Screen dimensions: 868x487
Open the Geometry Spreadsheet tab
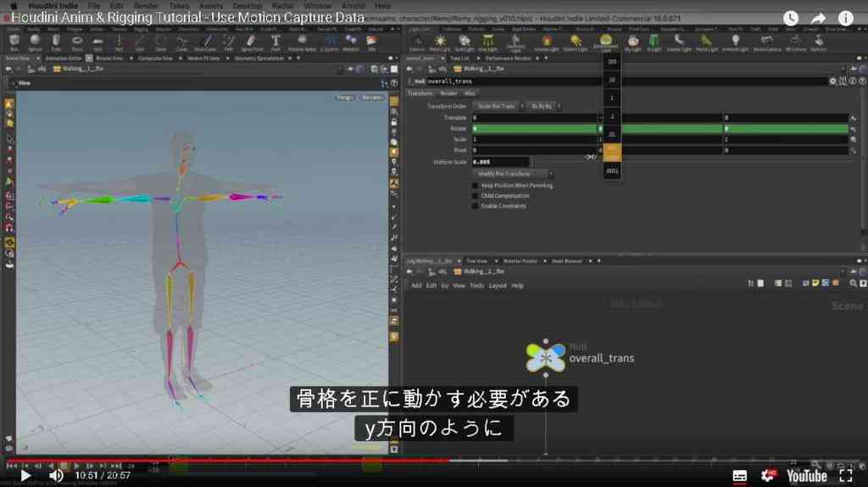point(259,59)
